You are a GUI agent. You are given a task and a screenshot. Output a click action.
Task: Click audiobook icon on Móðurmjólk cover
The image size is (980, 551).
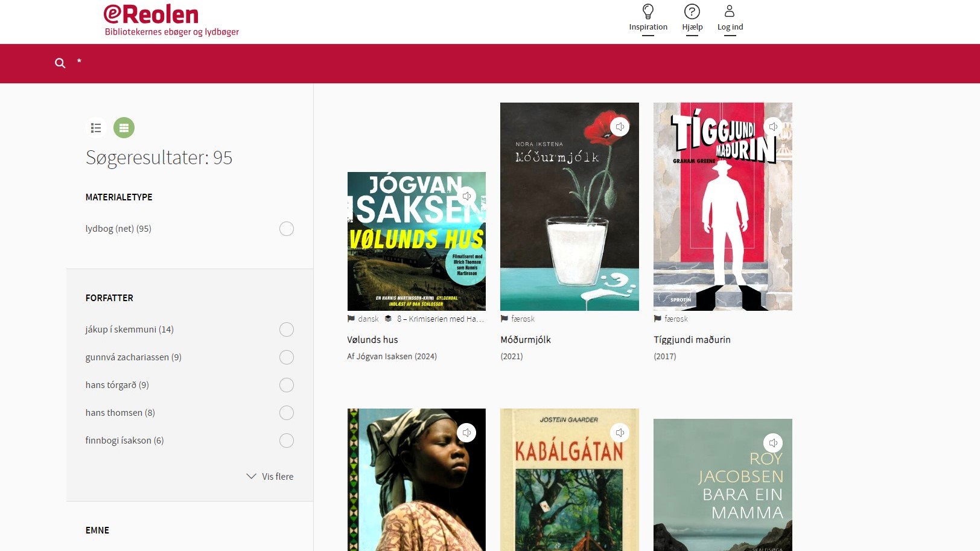[x=620, y=127]
